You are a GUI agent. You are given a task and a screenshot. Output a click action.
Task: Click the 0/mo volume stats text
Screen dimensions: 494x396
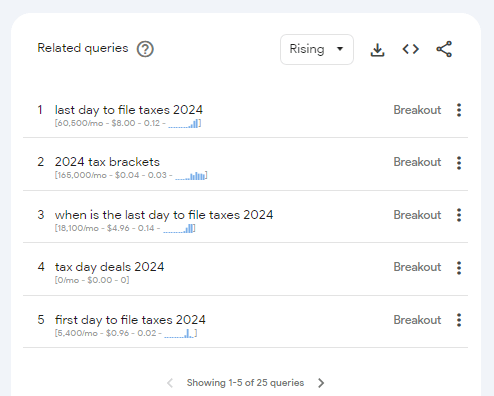(92, 280)
